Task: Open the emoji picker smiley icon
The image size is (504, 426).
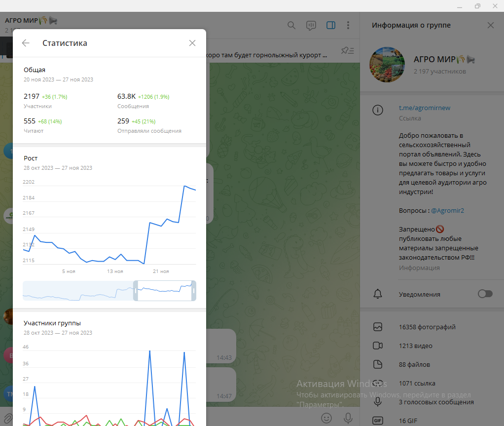Action: 326,418
